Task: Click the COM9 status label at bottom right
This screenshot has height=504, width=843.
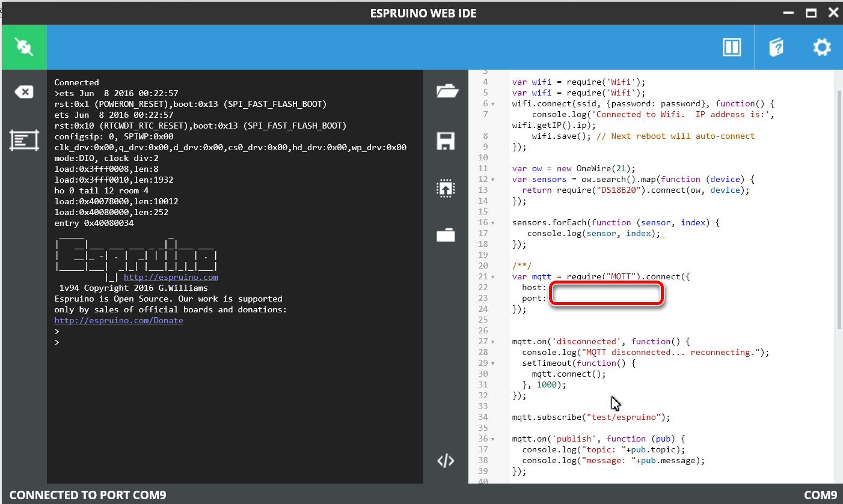Action: (x=820, y=495)
